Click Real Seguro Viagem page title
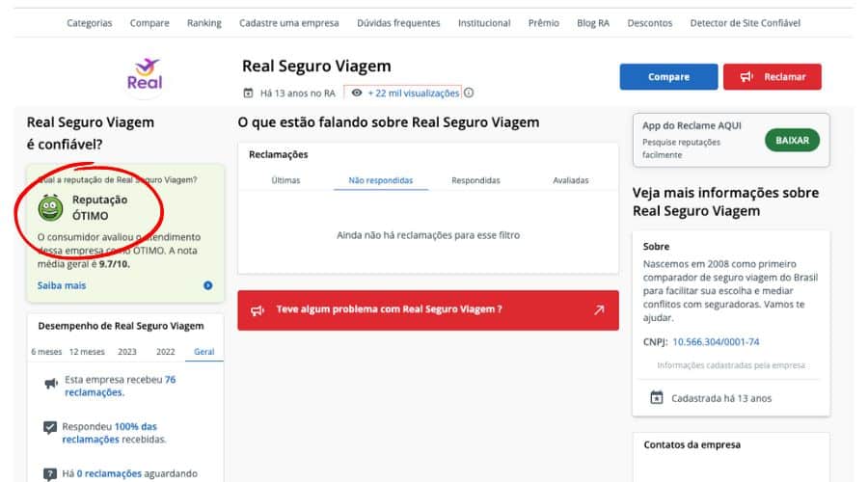 316,66
